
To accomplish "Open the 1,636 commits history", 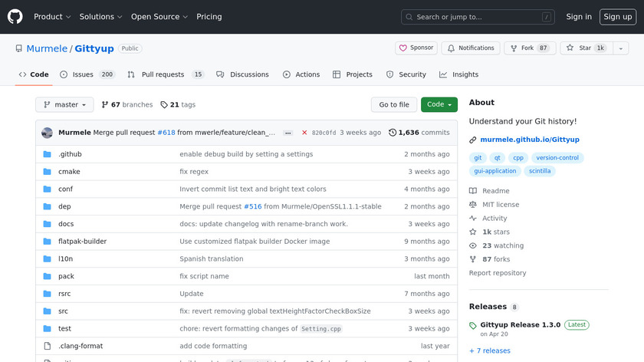I will tap(419, 133).
